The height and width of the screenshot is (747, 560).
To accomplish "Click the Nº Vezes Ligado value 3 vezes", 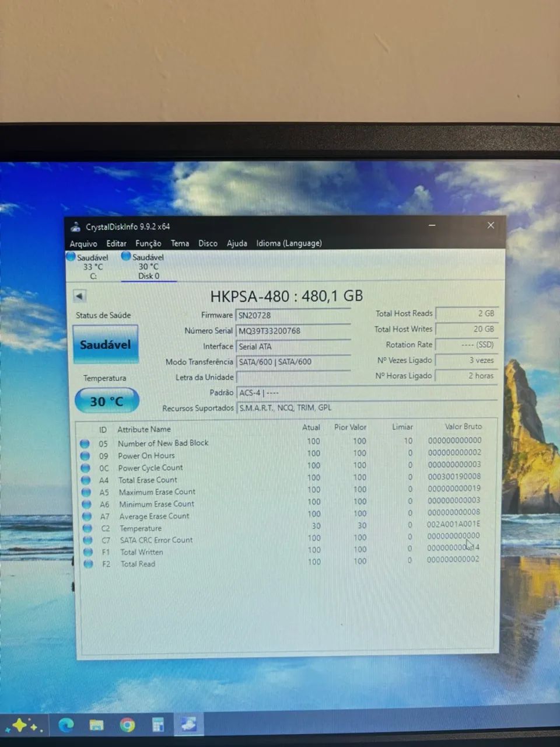I will point(466,361).
